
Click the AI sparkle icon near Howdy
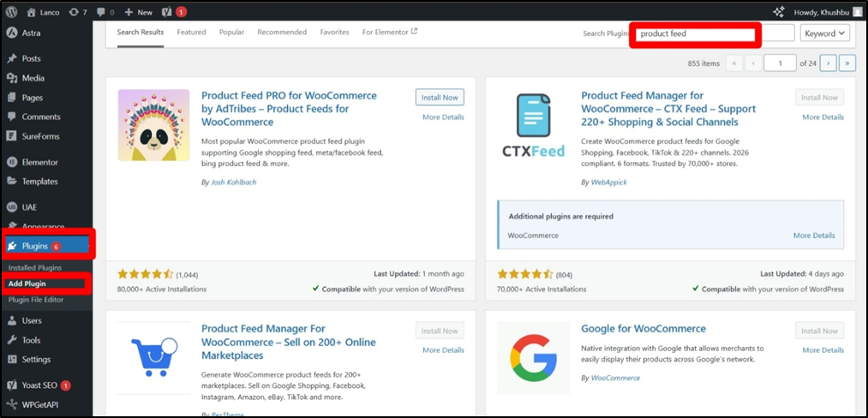(778, 12)
